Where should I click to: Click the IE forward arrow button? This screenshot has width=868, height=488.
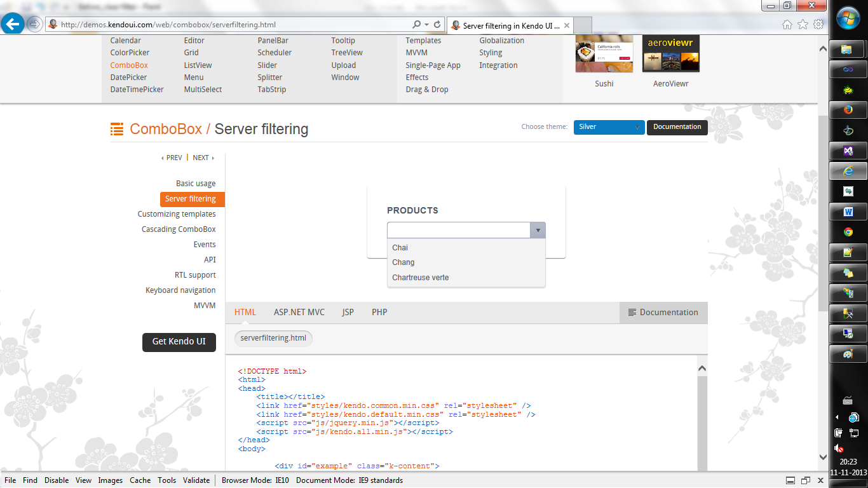[34, 24]
